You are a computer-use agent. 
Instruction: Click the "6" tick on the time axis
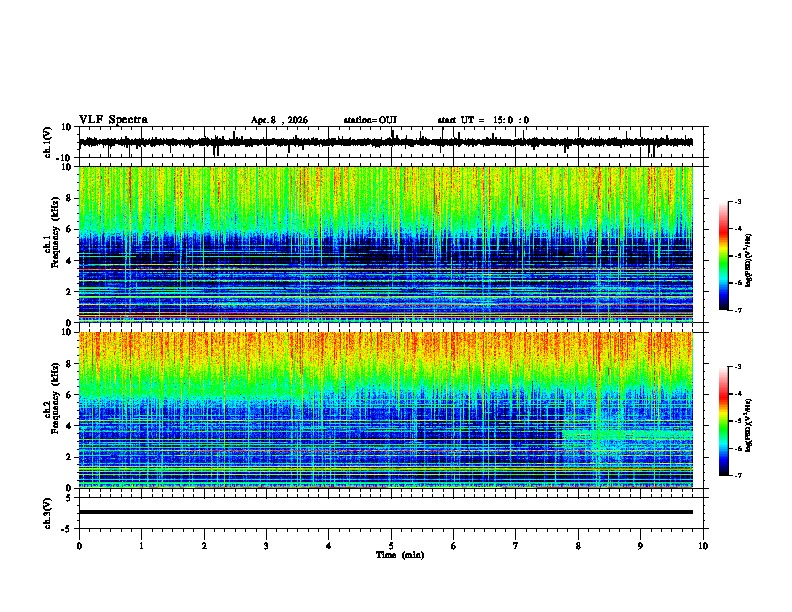(454, 546)
